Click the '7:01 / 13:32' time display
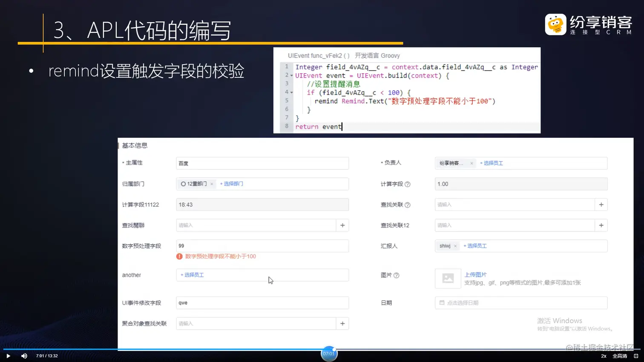 click(47, 356)
